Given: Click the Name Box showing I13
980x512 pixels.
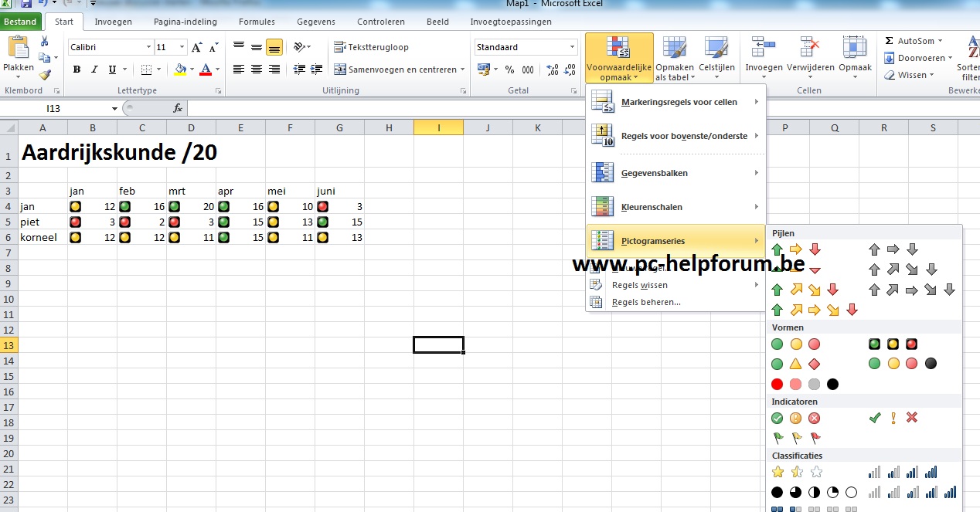Looking at the screenshot, I should point(54,108).
